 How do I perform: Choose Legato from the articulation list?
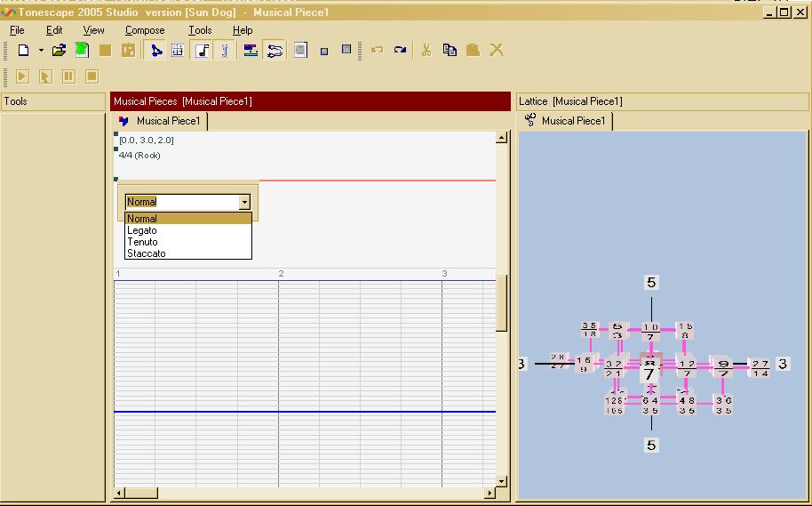pos(188,230)
